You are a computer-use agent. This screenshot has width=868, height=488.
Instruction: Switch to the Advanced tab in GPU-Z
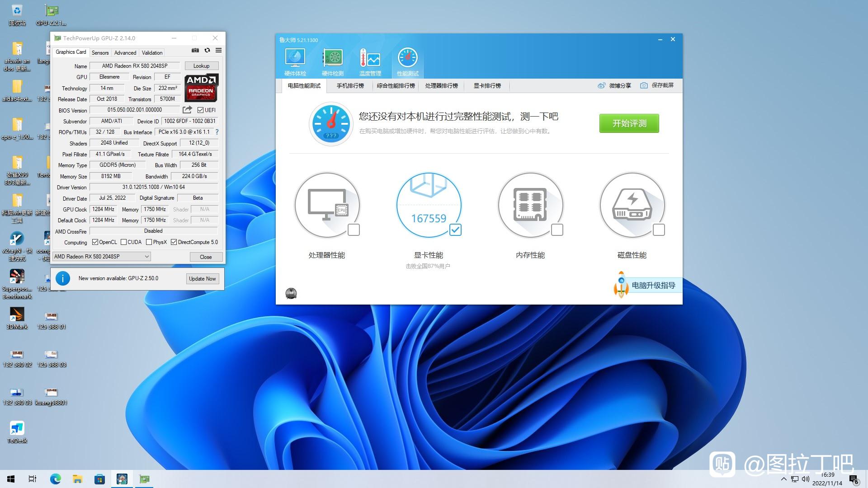point(125,53)
